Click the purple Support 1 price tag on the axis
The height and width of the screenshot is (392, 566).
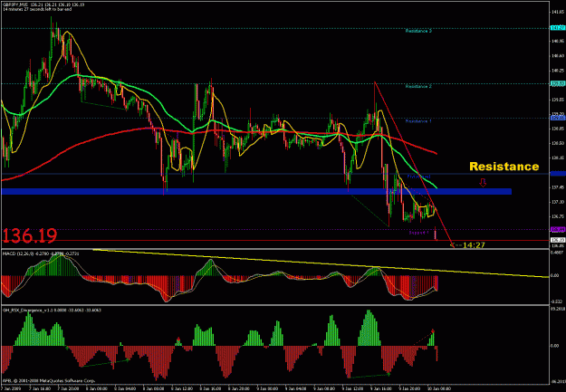point(557,230)
